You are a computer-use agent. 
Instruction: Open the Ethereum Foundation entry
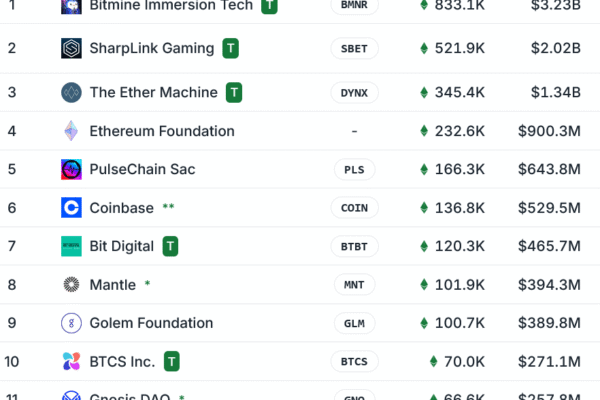tap(162, 131)
